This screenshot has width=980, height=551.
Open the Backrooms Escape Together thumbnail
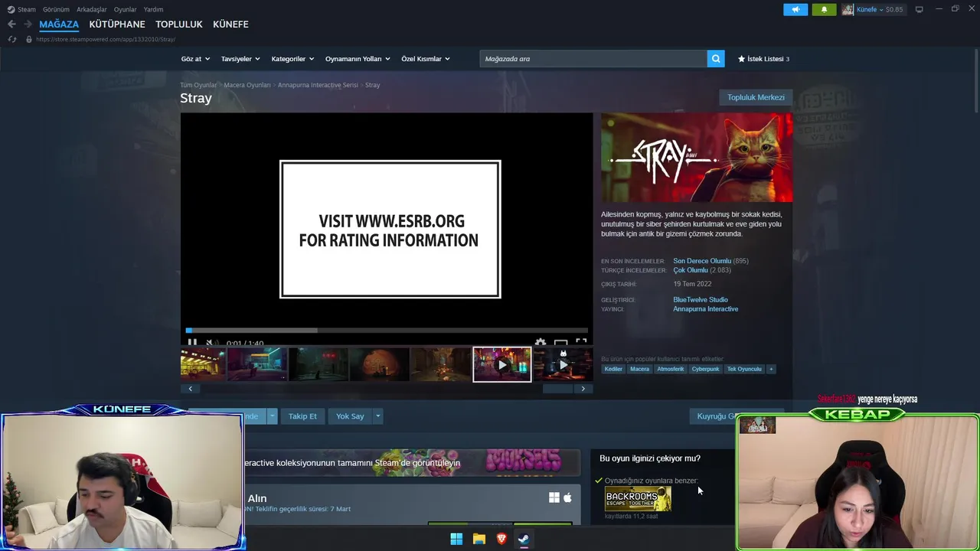638,499
